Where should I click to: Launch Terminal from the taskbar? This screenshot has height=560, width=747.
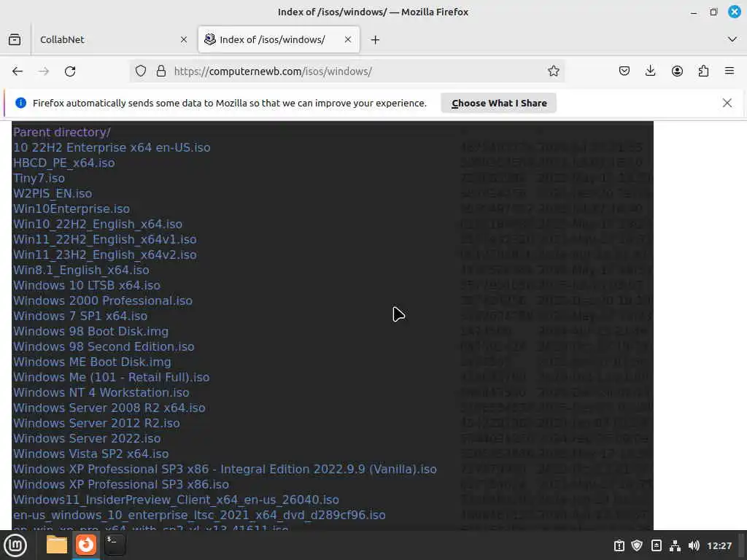coord(115,545)
